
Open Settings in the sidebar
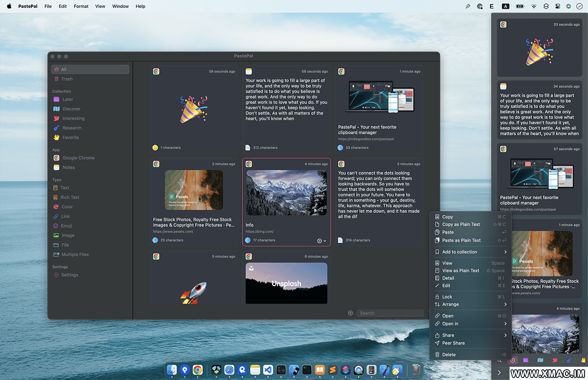pyautogui.click(x=69, y=275)
